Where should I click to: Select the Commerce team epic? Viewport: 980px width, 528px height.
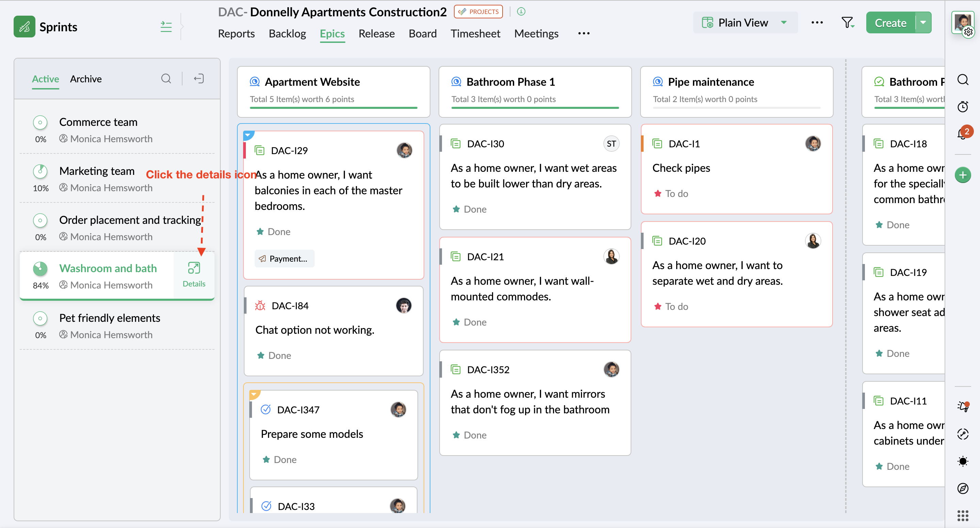117,130
